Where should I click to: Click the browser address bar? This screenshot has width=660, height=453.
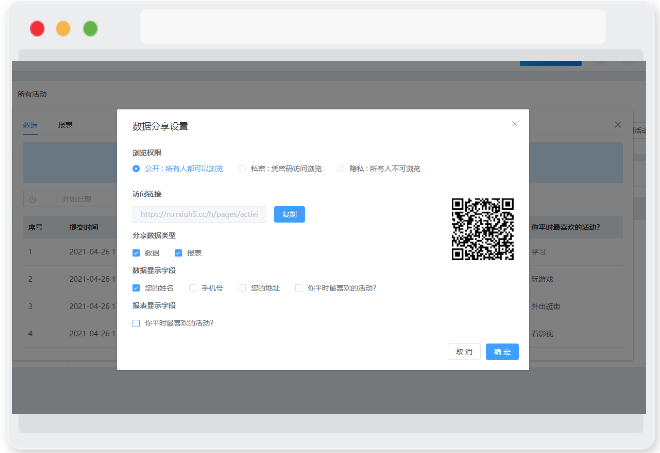[373, 27]
